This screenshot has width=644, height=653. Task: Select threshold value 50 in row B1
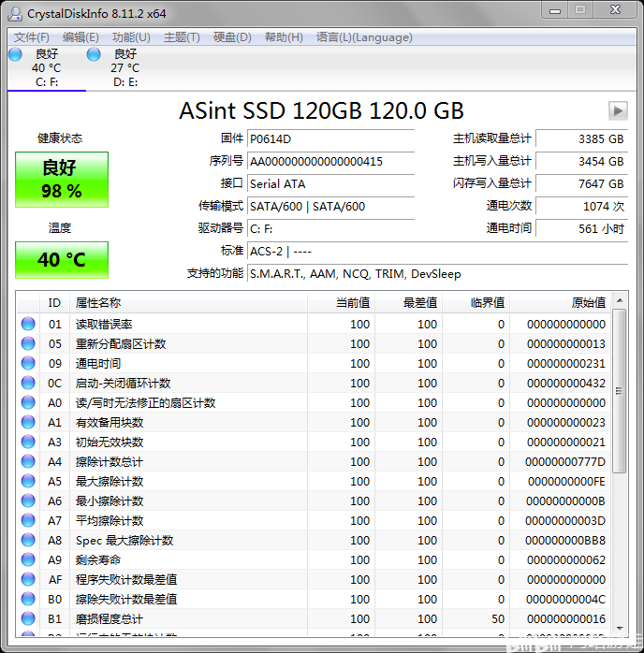click(498, 618)
